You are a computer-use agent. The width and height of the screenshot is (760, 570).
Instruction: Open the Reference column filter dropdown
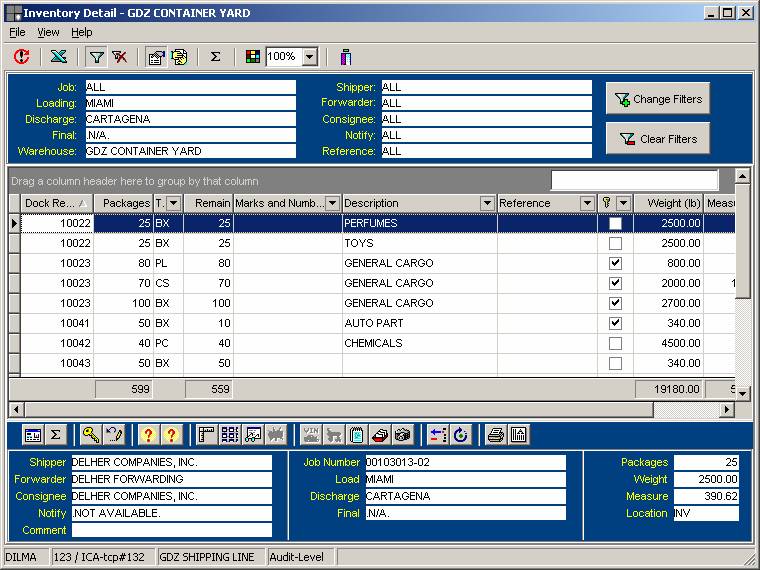click(587, 203)
